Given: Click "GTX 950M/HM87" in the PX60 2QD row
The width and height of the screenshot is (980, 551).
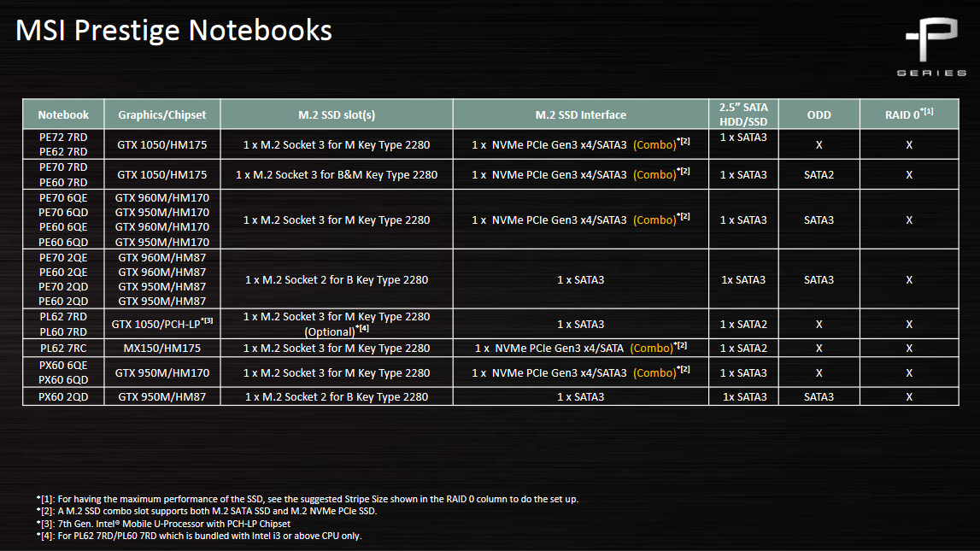Looking at the screenshot, I should [161, 396].
